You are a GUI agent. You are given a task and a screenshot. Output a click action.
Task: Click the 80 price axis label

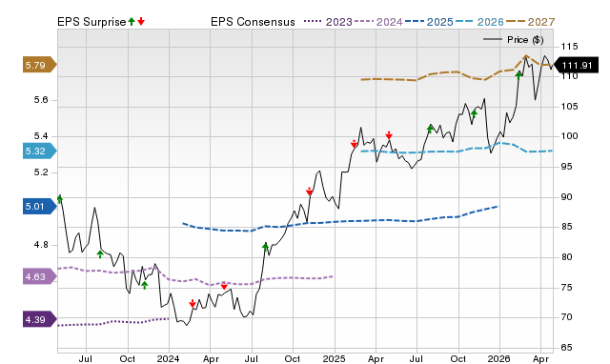566,257
